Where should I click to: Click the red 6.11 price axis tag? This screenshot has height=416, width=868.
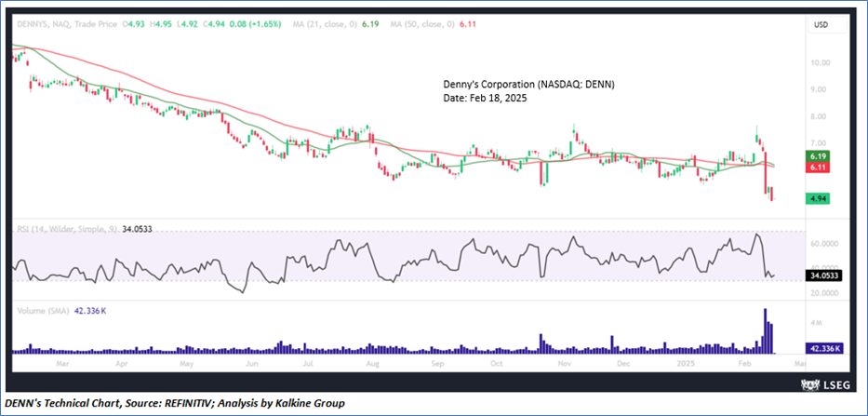tap(817, 168)
